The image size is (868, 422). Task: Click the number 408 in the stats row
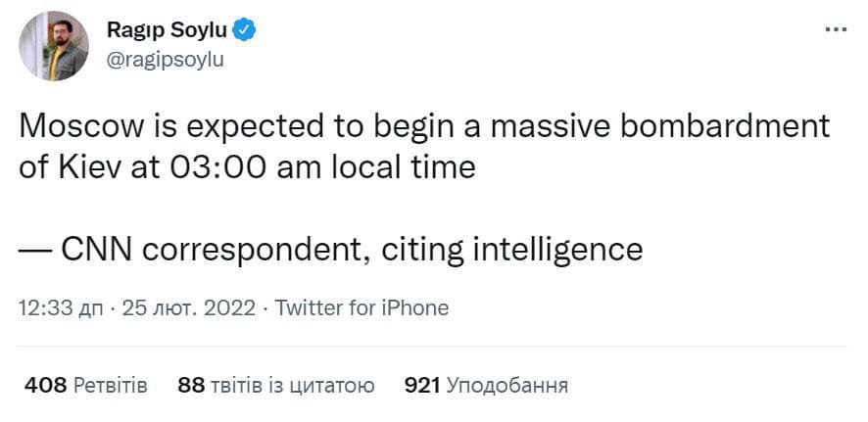tap(44, 385)
